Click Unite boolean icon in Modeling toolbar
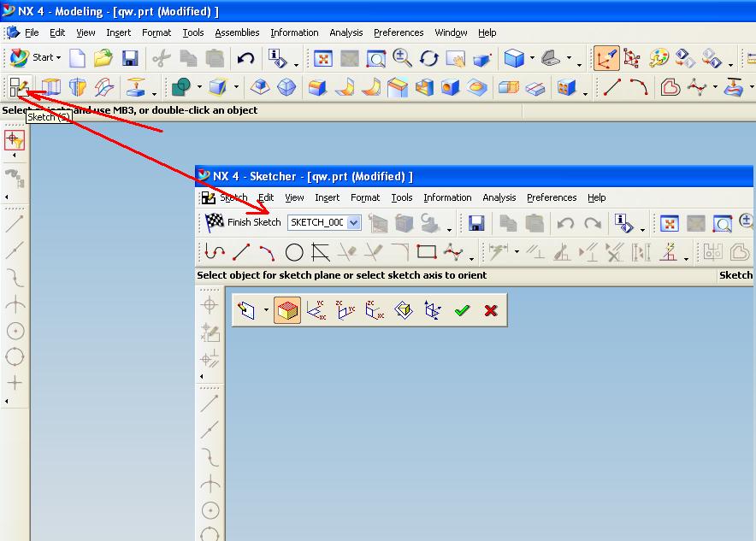756x541 pixels. pyautogui.click(x=181, y=87)
